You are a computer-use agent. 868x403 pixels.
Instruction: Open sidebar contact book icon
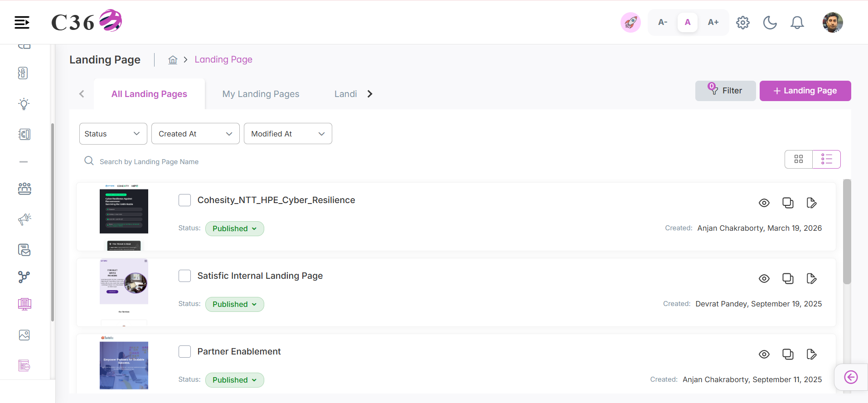click(x=23, y=73)
